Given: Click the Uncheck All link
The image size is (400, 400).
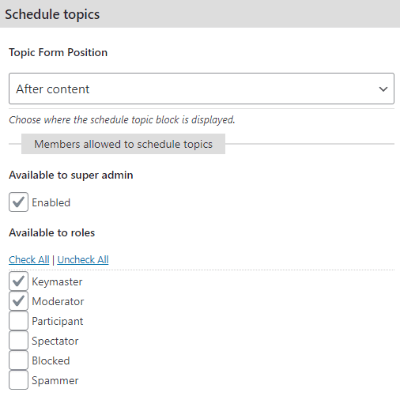Looking at the screenshot, I should [83, 259].
